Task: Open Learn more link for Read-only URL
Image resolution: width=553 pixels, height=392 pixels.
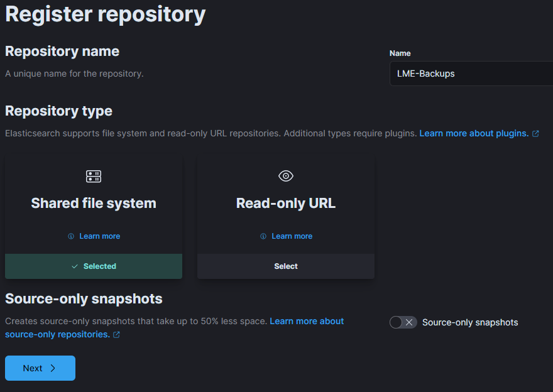Action: [292, 236]
